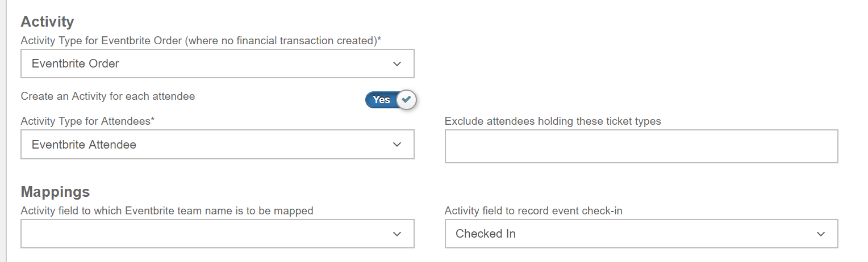Click the chevron arrow beside Checked In

(820, 234)
